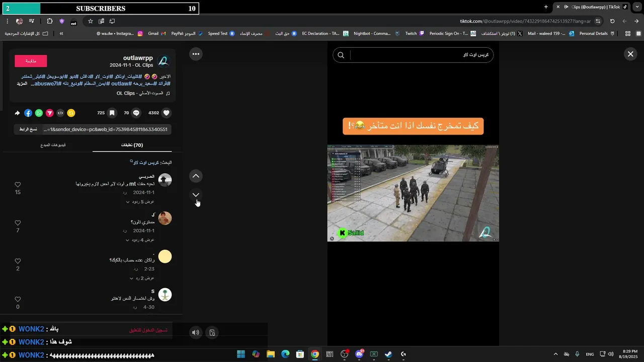Viewport: 644px width, 362px height.
Task: Click the address bar URL
Action: point(525,21)
